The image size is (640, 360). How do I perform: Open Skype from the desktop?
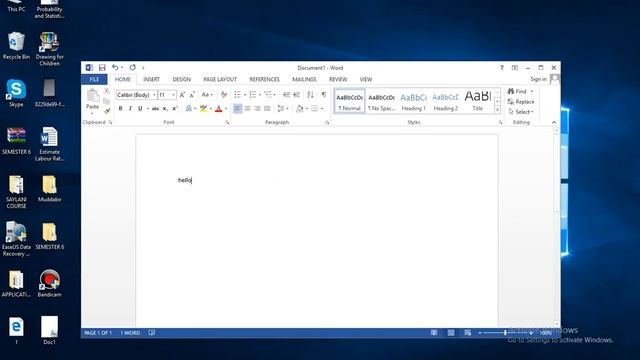tap(16, 93)
